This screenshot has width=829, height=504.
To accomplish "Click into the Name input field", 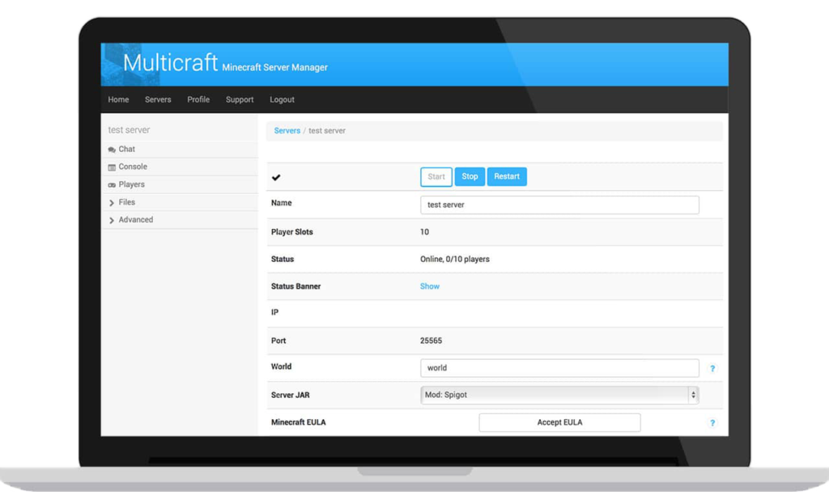I will [559, 205].
